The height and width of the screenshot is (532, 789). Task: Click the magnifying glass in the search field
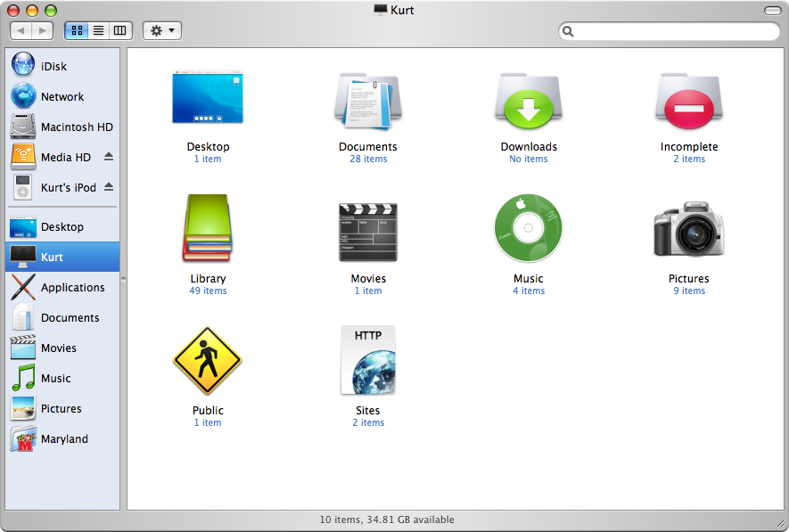point(568,31)
